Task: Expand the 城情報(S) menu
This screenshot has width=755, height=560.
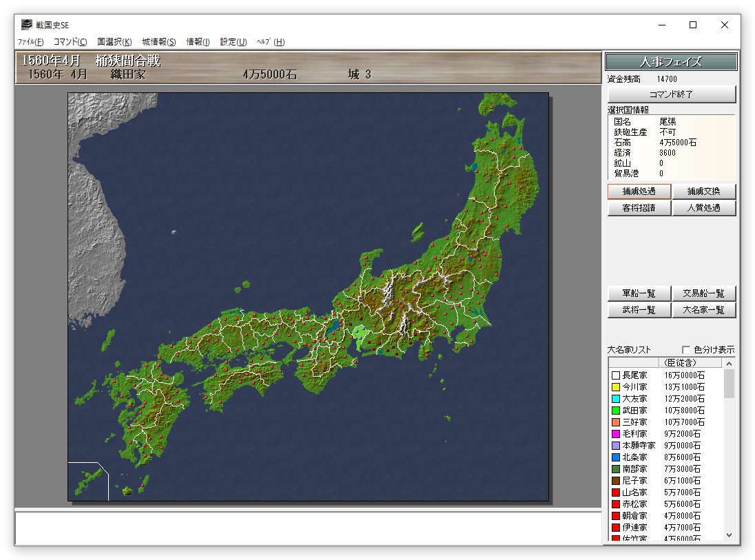Action: point(159,42)
